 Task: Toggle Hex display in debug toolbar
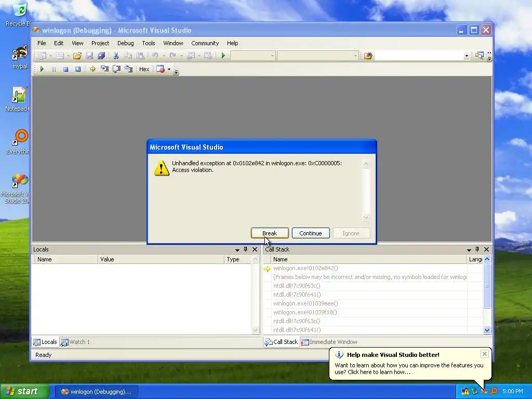pos(144,69)
